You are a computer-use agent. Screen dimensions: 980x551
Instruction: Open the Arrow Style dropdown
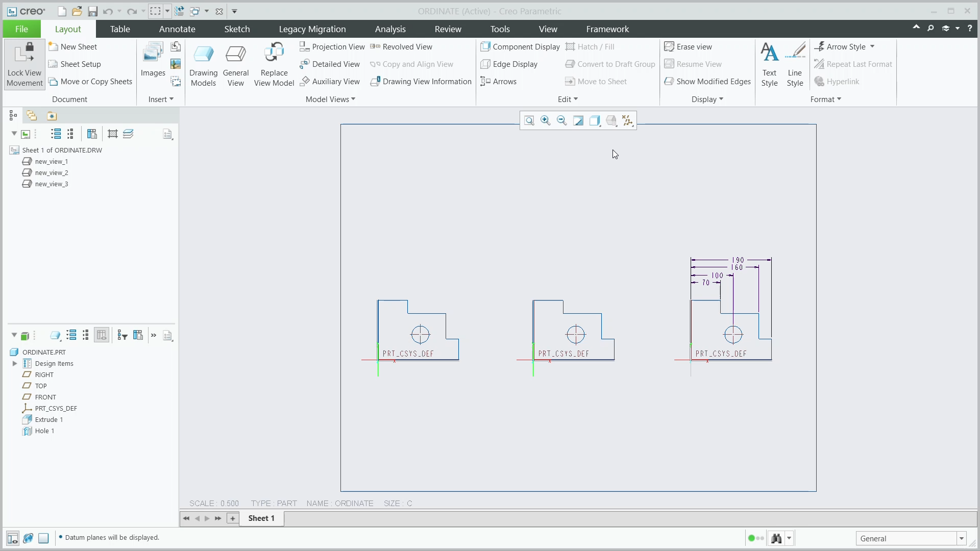[845, 46]
